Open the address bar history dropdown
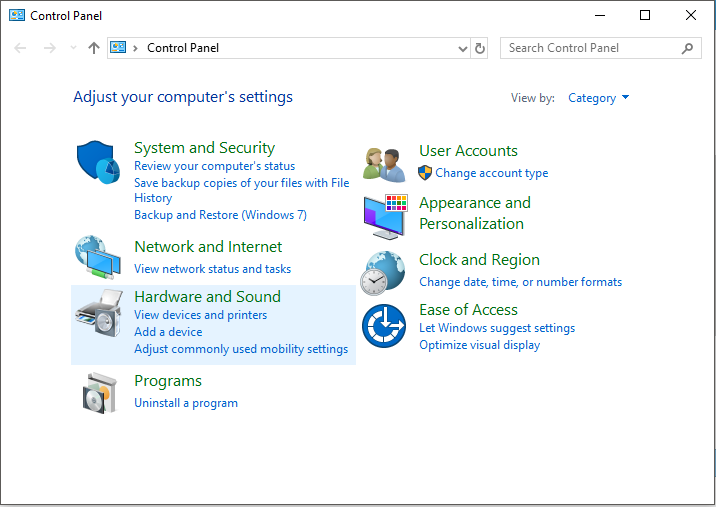Screen dimensions: 716x507 (x=463, y=48)
